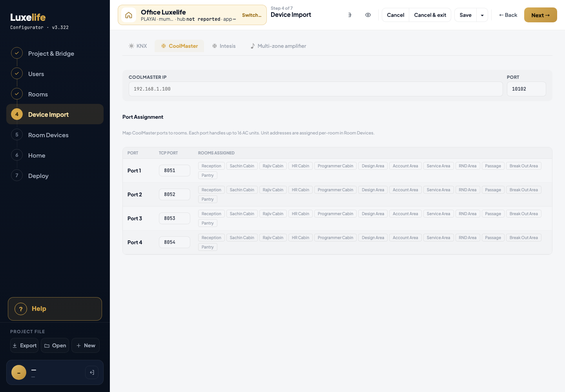Go to Users step
This screenshot has width=565, height=392.
(x=55, y=74)
